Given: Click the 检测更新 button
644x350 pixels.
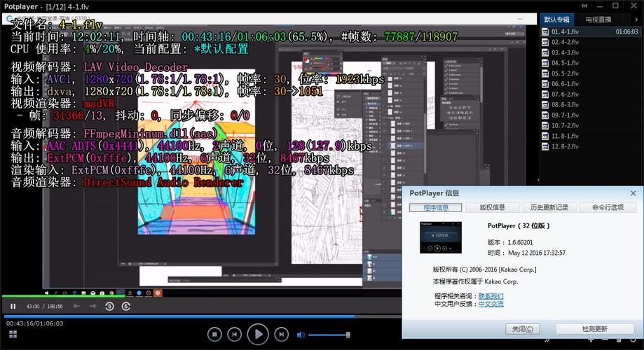Looking at the screenshot, I should click(x=595, y=329).
